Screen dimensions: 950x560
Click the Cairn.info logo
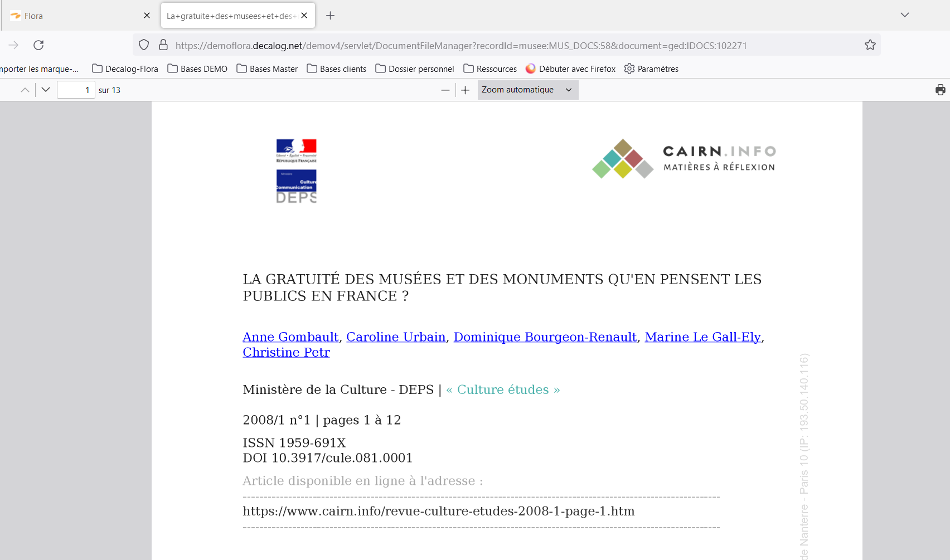tap(684, 159)
